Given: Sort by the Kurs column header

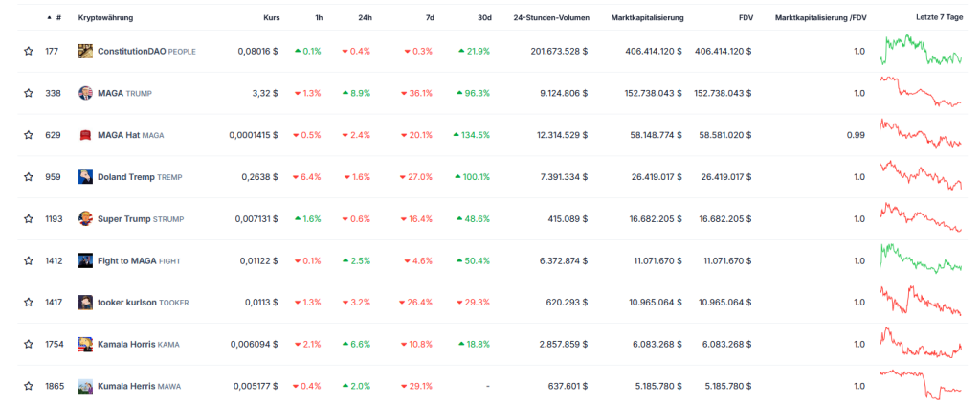Looking at the screenshot, I should (x=272, y=18).
